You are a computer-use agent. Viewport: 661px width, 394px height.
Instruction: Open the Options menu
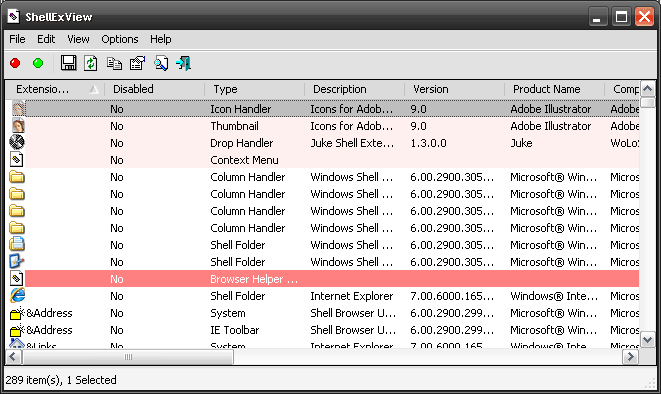(x=120, y=39)
